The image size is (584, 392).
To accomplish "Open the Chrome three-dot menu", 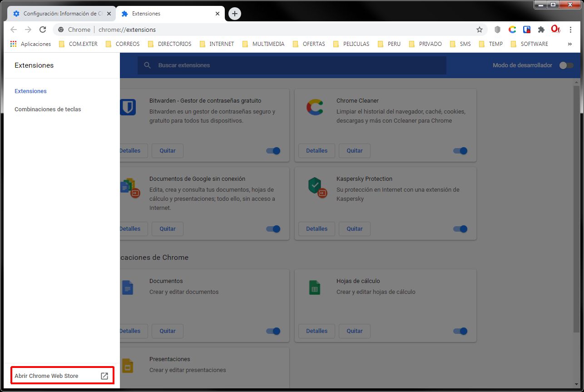I will click(571, 30).
